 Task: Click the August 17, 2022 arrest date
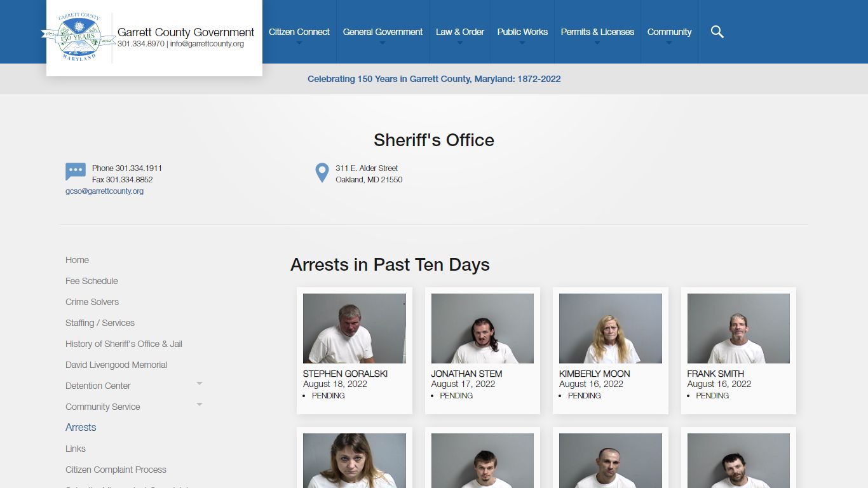[463, 384]
